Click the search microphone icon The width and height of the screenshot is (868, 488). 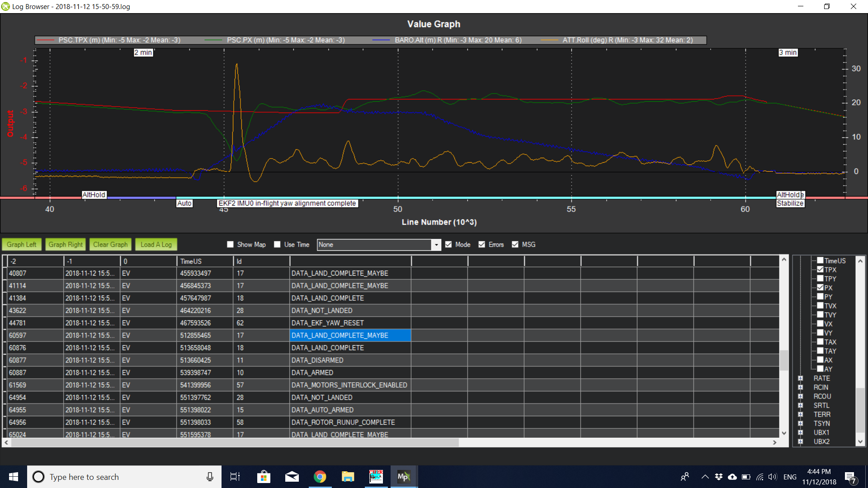pyautogui.click(x=210, y=476)
